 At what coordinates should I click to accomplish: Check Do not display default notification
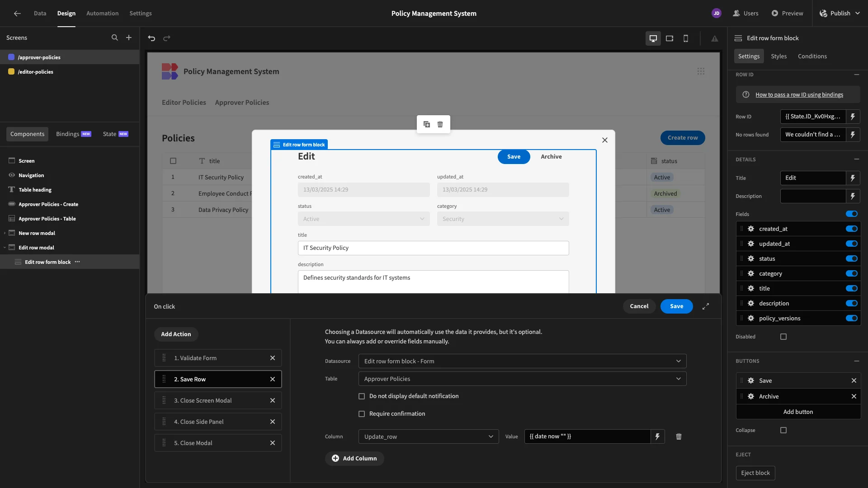362,396
